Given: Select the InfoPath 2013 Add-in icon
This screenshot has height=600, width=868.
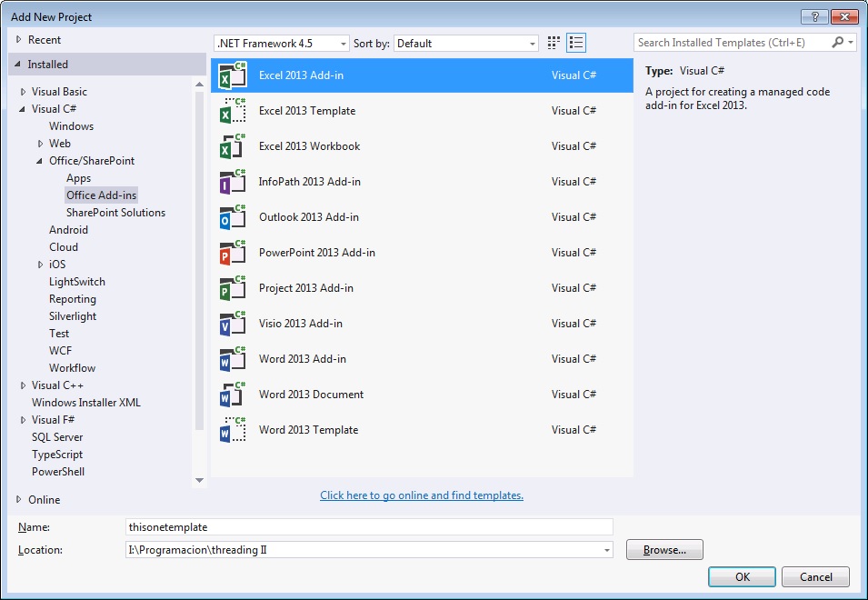Looking at the screenshot, I should [233, 182].
